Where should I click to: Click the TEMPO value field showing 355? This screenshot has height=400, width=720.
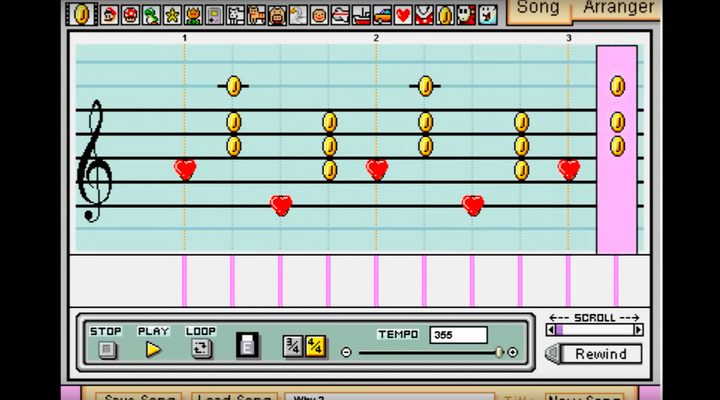[x=458, y=335]
